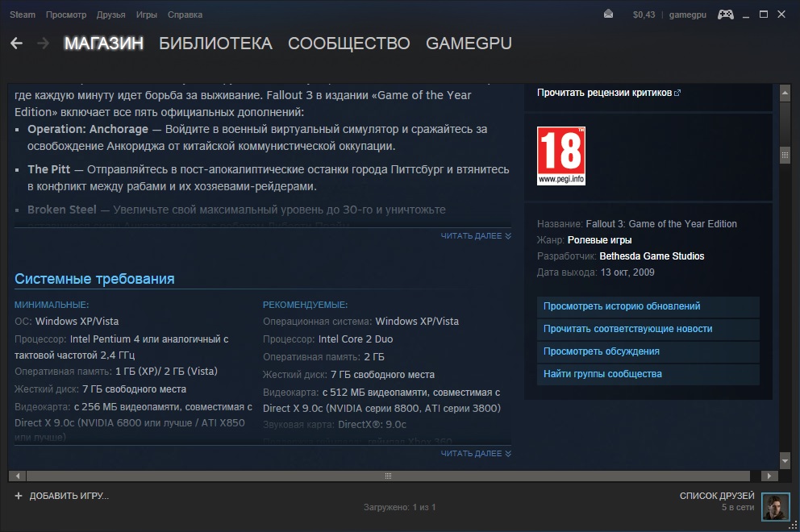Open the Просмотр menu
This screenshot has width=800, height=532.
point(66,15)
